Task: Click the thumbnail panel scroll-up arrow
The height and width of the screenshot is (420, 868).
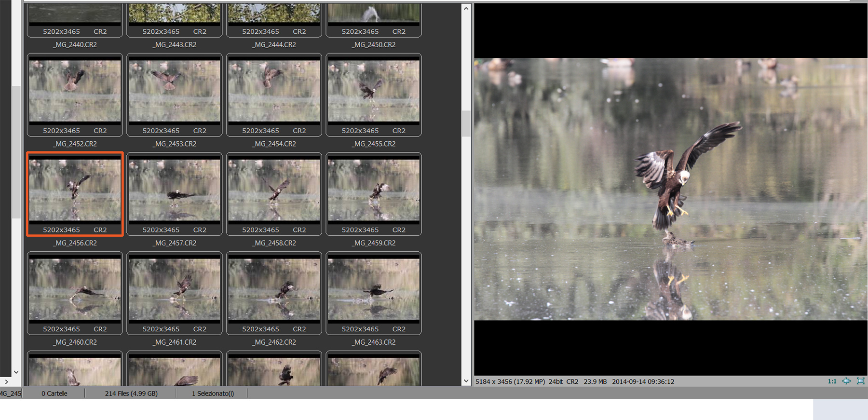Action: click(x=466, y=8)
